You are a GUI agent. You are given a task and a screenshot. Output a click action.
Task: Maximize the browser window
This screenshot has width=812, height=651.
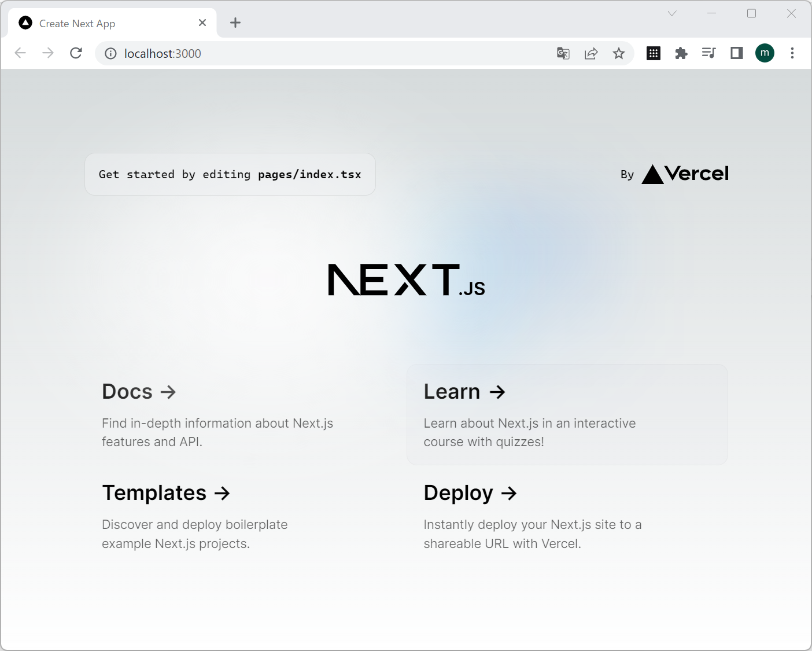pyautogui.click(x=752, y=13)
